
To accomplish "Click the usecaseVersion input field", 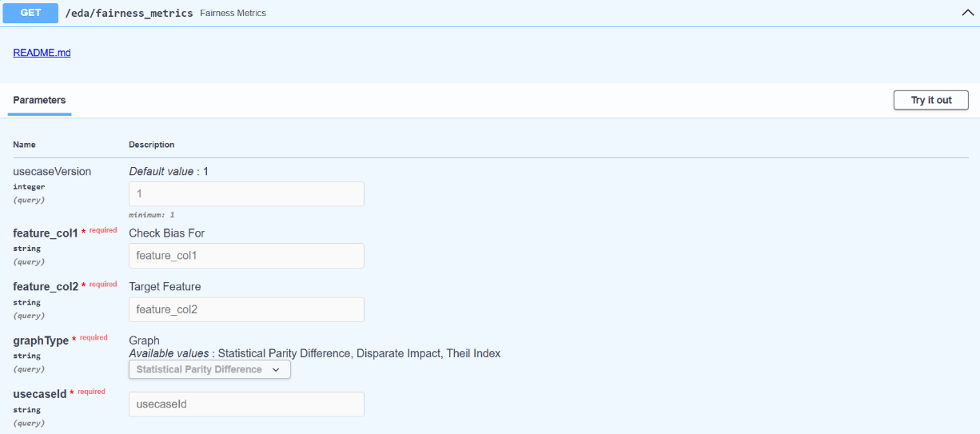I will coord(246,194).
